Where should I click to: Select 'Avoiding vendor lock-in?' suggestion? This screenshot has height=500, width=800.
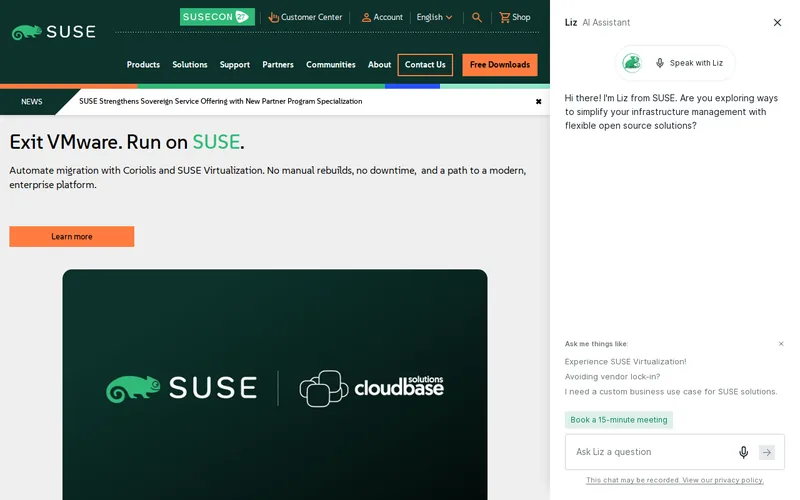pos(612,377)
